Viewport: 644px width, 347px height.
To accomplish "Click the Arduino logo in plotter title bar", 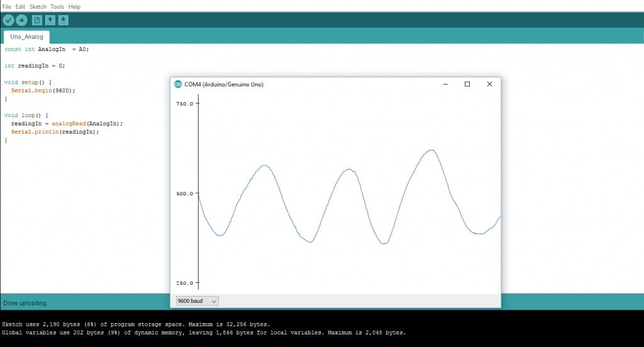I will pyautogui.click(x=179, y=84).
